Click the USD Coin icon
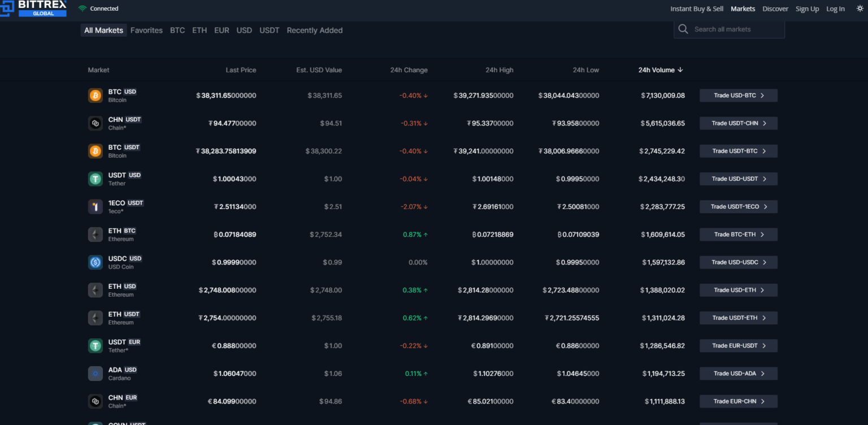The image size is (868, 425). (x=96, y=262)
